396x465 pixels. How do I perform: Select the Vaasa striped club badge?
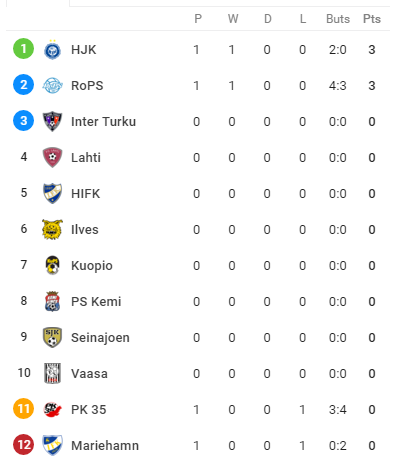[52, 373]
